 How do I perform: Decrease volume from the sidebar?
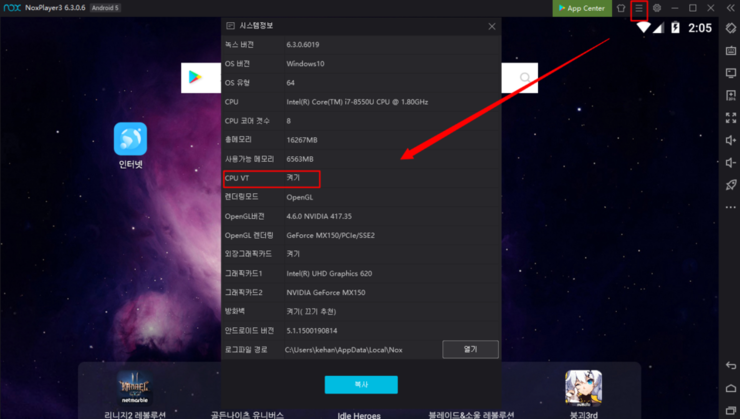coord(731,162)
